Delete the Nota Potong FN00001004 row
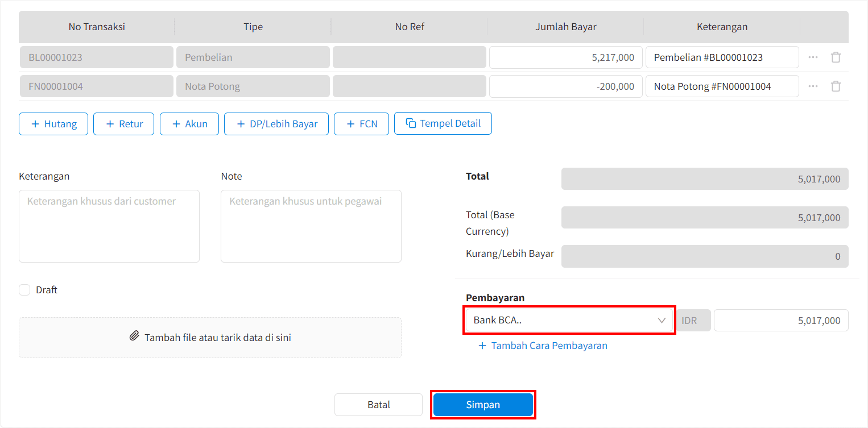 pyautogui.click(x=836, y=86)
